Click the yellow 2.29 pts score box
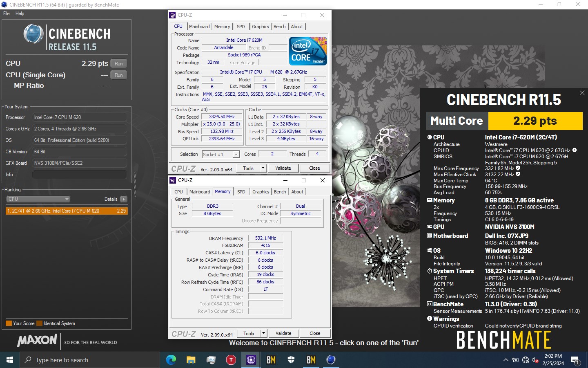 [x=535, y=121]
